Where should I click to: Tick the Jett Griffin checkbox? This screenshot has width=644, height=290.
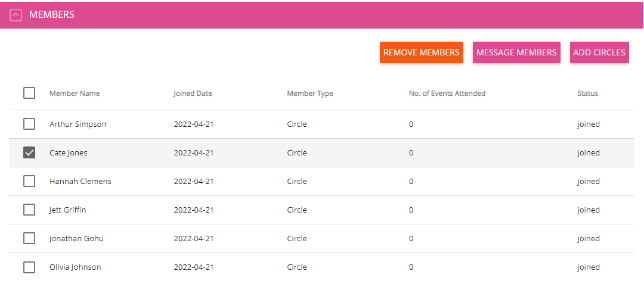29,210
